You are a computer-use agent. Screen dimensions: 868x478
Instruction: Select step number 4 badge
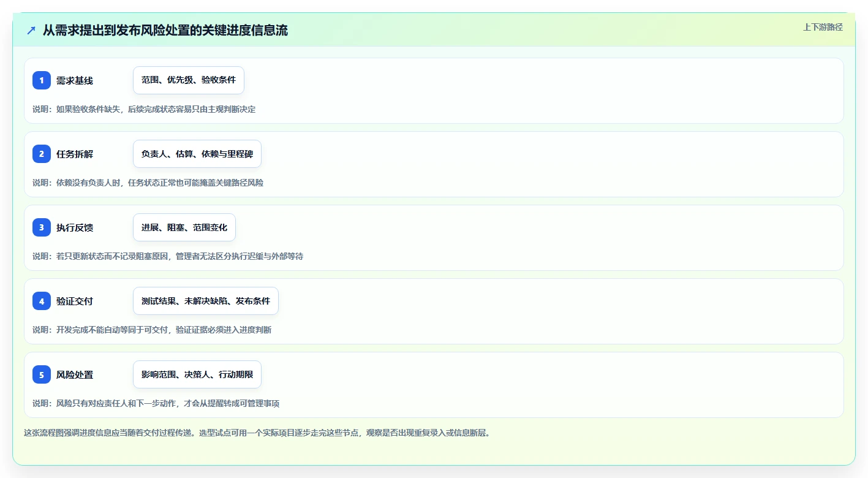42,301
